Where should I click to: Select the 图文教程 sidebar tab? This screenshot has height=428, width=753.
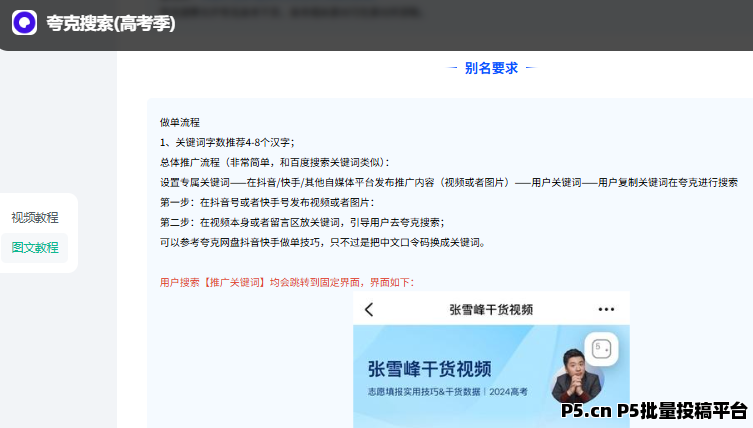tap(35, 247)
